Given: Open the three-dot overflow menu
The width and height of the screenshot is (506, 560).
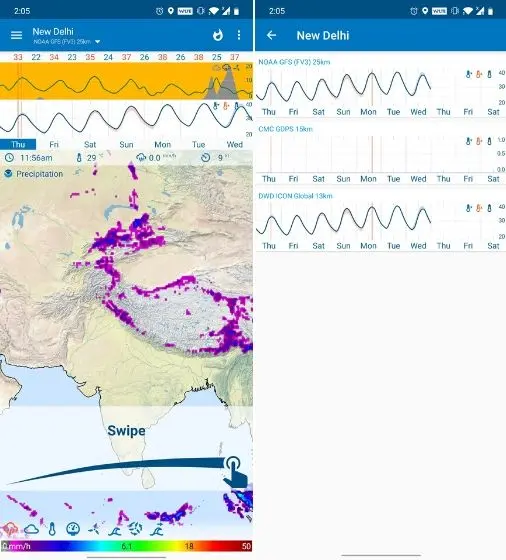Looking at the screenshot, I should tap(239, 35).
